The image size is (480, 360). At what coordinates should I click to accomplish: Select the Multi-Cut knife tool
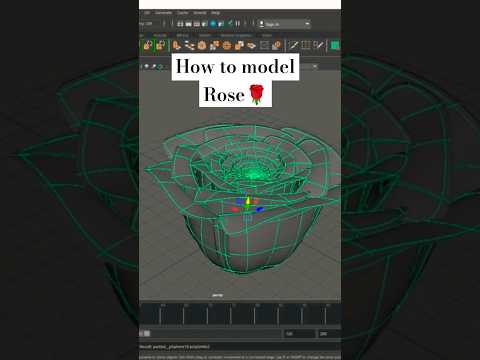(x=293, y=45)
